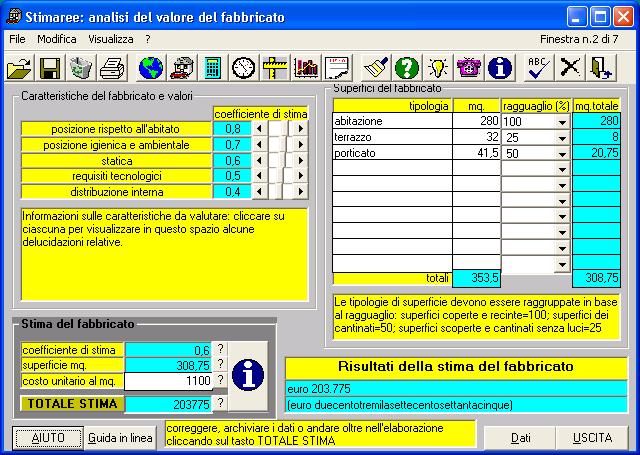This screenshot has height=455, width=640.
Task: Click the telephone icon in the toolbar
Action: click(468, 68)
